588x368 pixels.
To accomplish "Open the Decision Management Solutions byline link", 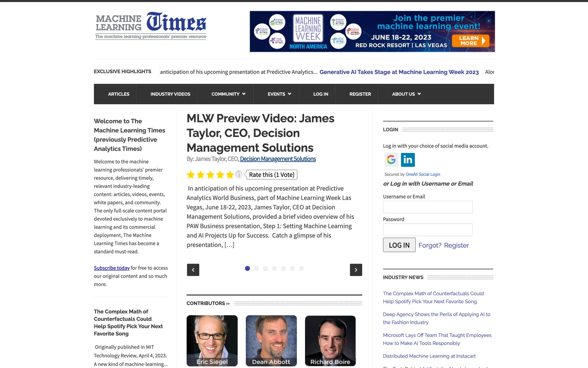I will [278, 159].
